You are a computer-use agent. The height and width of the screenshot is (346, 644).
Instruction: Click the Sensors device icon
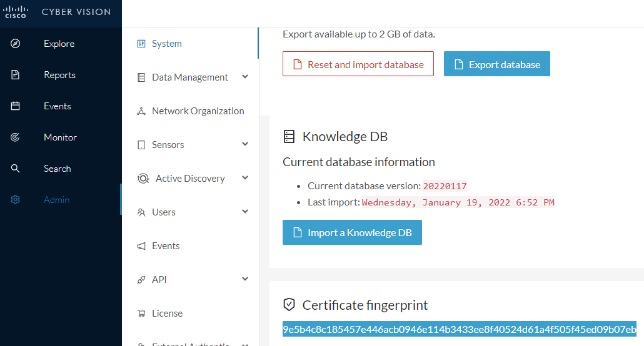pos(141,145)
